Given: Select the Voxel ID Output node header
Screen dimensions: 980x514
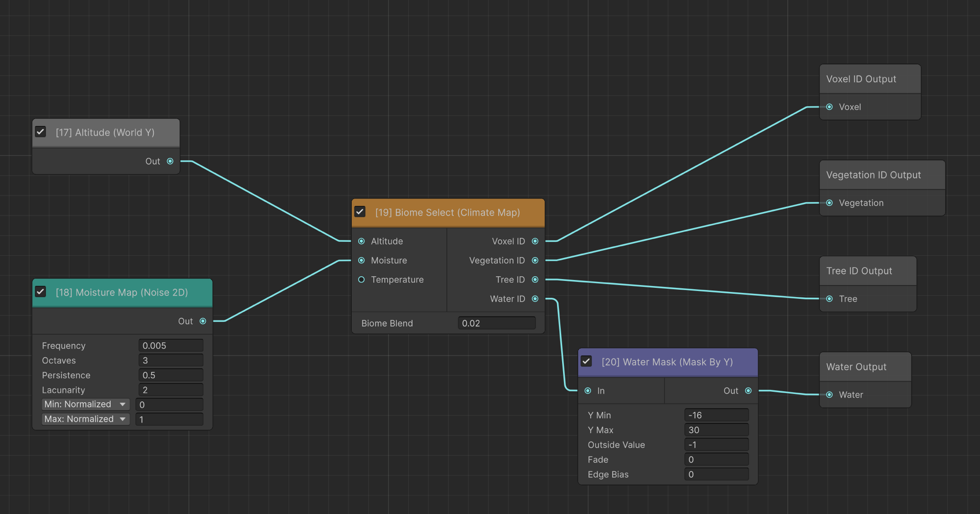Looking at the screenshot, I should pos(870,79).
